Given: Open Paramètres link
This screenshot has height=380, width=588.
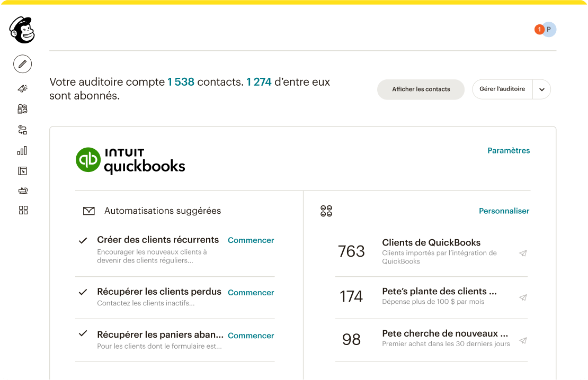Looking at the screenshot, I should click(x=509, y=151).
